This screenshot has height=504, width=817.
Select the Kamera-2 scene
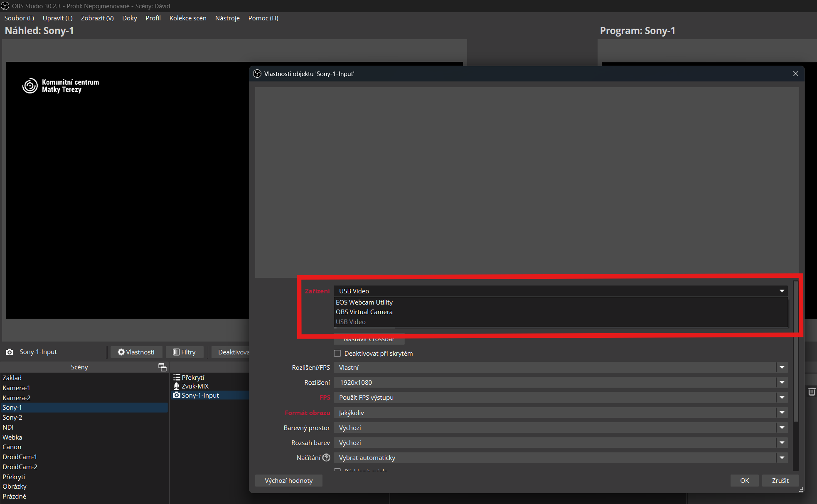coord(17,398)
